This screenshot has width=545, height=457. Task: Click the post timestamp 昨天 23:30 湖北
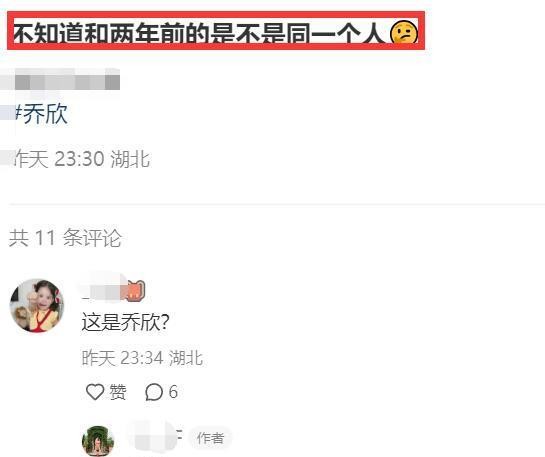coord(82,159)
